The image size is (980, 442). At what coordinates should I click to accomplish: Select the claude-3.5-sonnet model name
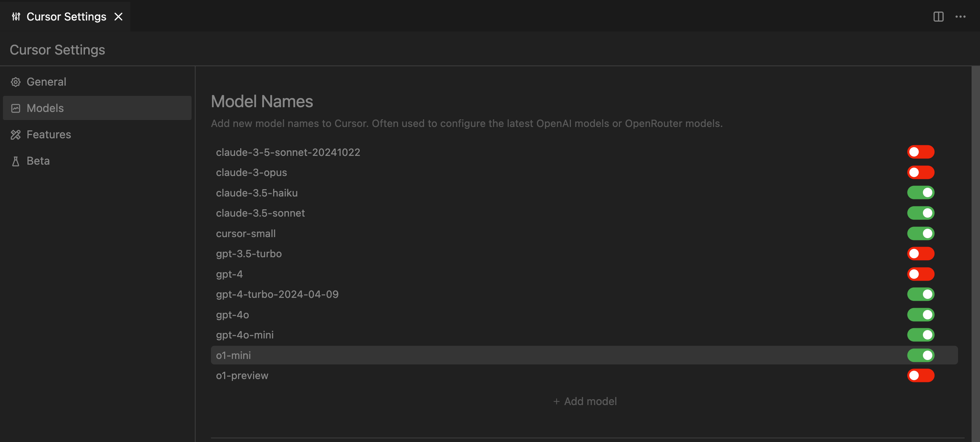(260, 213)
